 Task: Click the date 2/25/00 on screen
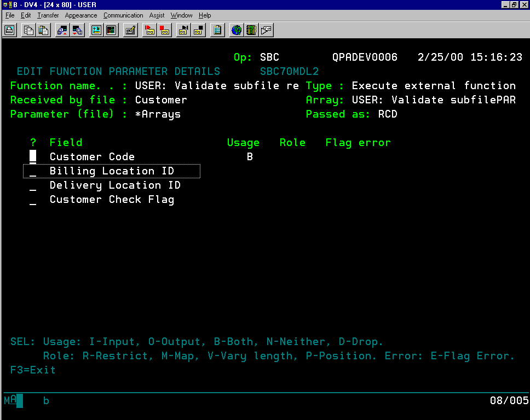tap(440, 57)
